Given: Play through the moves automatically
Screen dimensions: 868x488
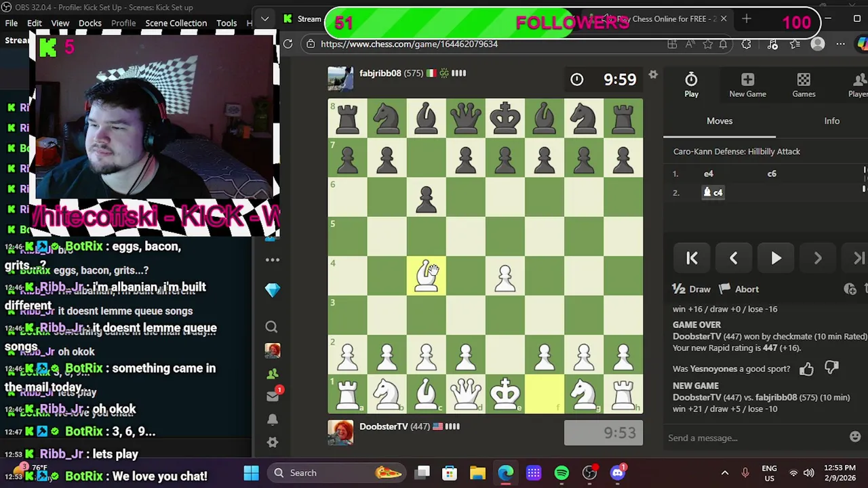Looking at the screenshot, I should [x=776, y=258].
